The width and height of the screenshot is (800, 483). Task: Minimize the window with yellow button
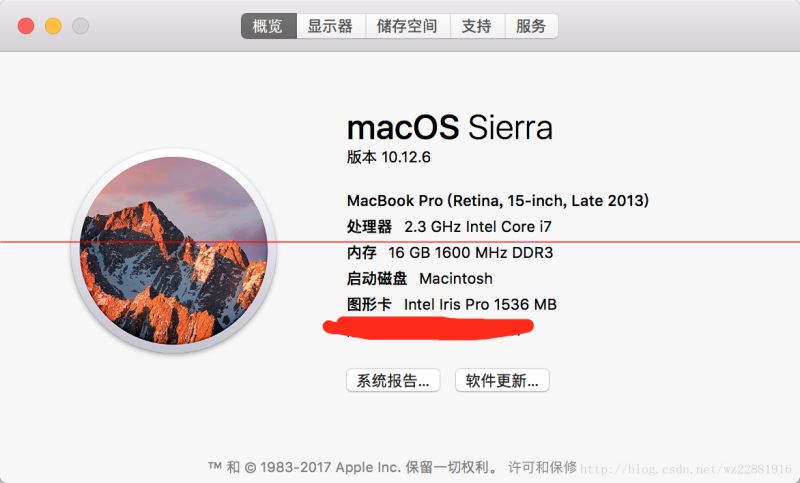(x=53, y=26)
